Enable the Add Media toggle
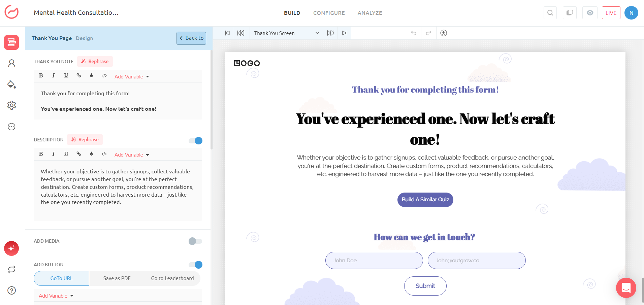This screenshot has height=305, width=644. click(x=195, y=241)
